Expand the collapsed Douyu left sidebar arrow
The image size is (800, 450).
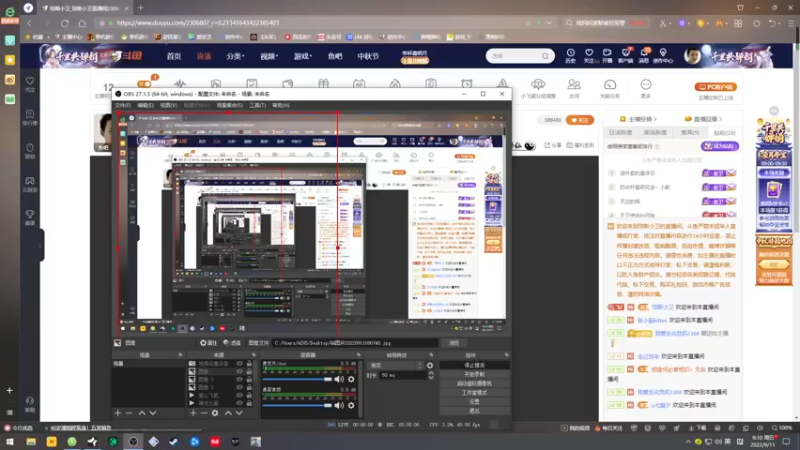click(40, 246)
